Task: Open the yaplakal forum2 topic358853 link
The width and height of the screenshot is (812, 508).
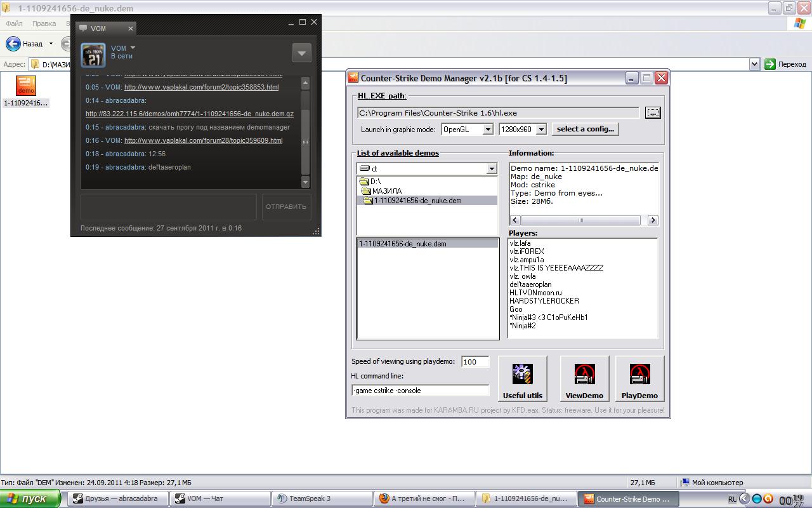Action: click(x=201, y=87)
